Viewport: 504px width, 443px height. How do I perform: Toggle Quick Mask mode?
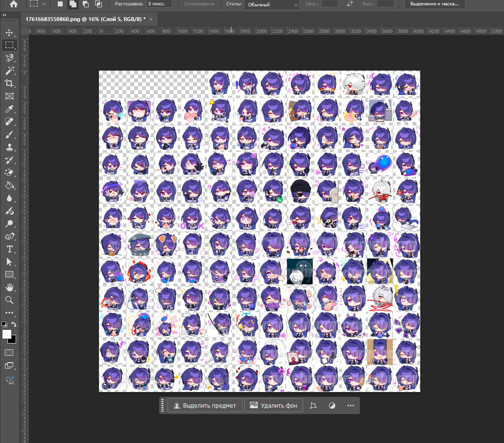(x=9, y=353)
